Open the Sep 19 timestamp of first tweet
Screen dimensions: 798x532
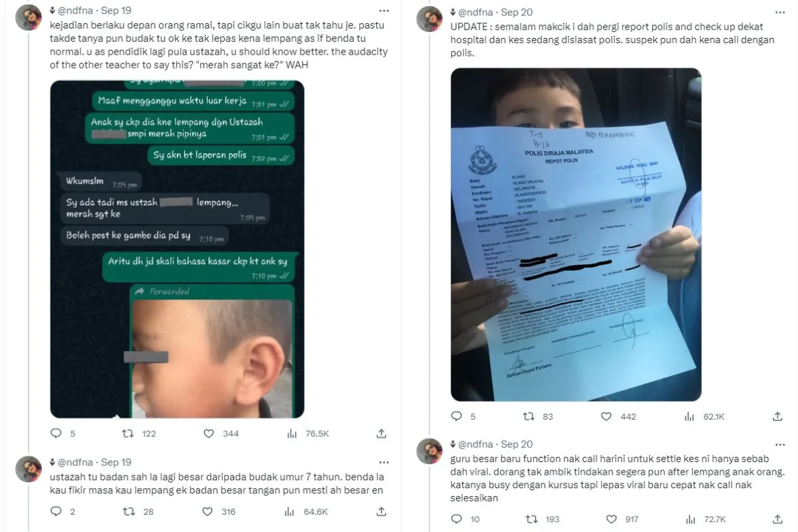(116, 11)
